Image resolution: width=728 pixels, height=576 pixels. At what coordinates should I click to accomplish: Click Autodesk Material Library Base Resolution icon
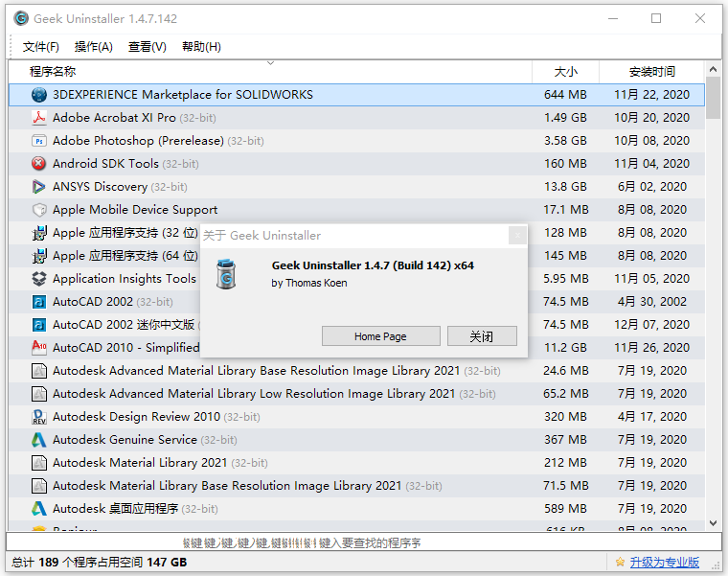click(x=39, y=486)
